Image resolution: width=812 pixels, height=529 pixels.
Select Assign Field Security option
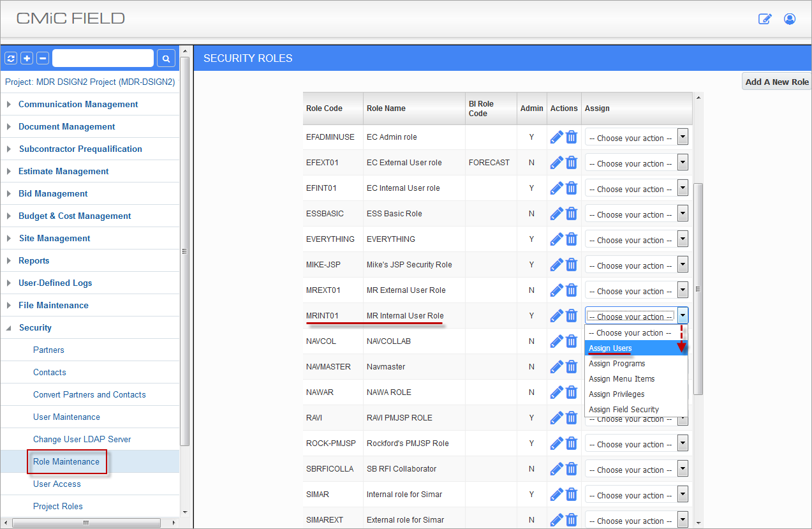coord(636,410)
